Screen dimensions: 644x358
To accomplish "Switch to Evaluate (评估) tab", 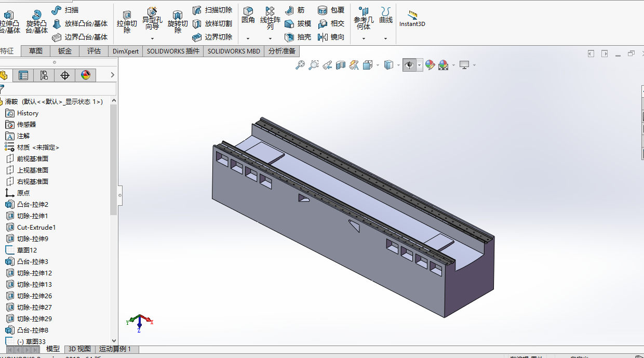I will (94, 51).
